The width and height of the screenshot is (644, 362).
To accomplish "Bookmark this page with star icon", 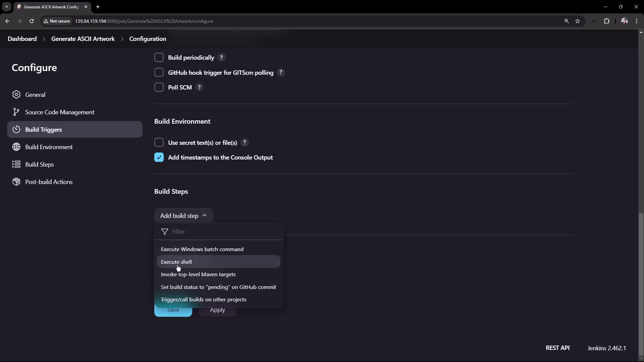I will pos(578,21).
